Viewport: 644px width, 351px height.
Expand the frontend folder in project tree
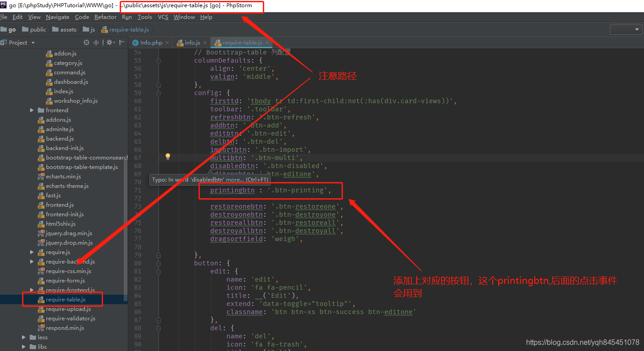(x=32, y=110)
